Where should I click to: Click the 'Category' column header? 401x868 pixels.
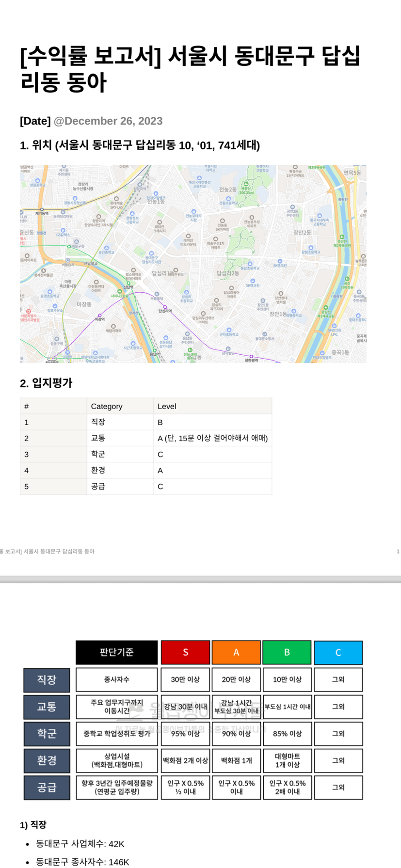click(x=120, y=406)
